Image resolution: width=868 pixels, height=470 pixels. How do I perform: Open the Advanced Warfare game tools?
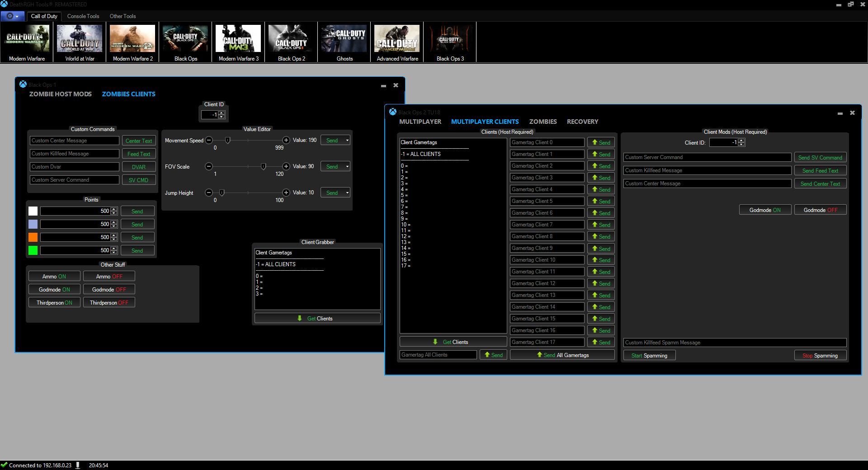tap(397, 43)
